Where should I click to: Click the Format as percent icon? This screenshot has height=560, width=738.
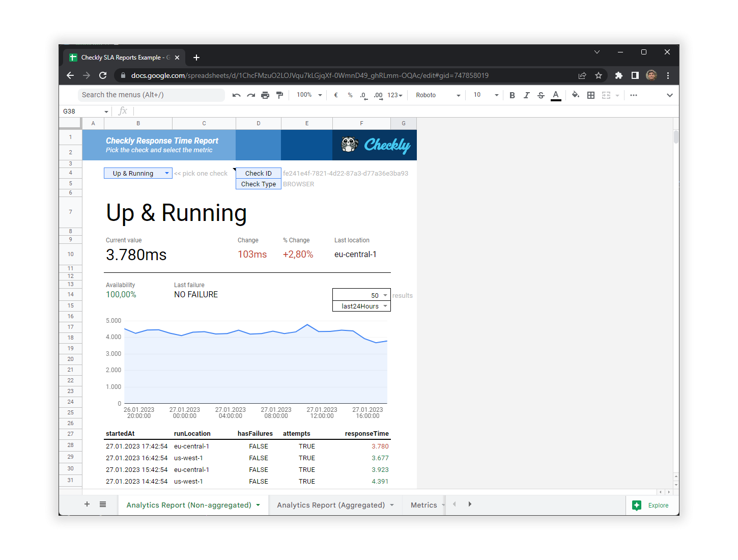350,95
